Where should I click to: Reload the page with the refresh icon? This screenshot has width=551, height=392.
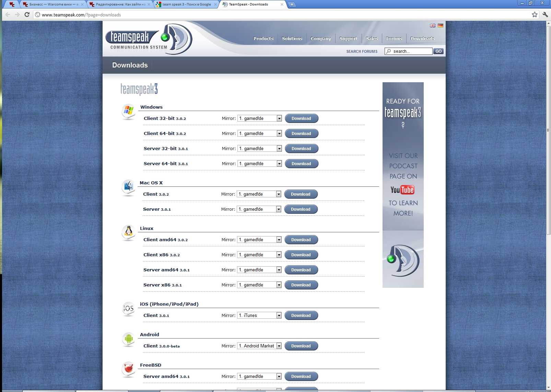[27, 14]
